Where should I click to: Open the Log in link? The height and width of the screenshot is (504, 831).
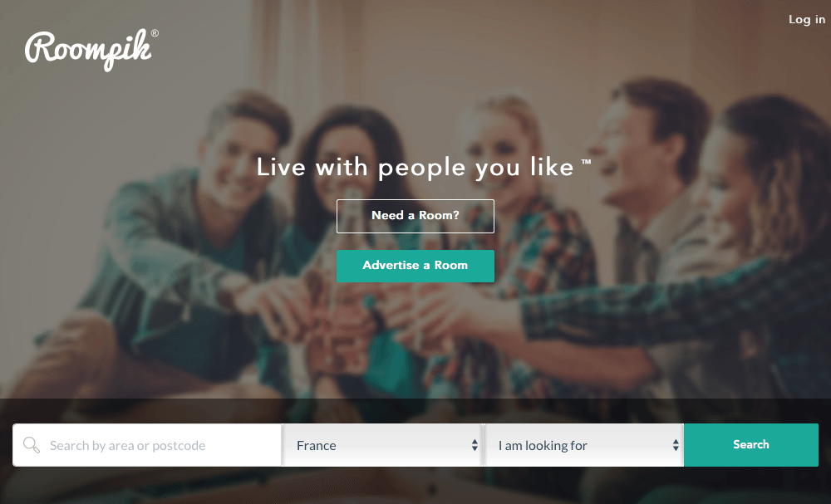click(x=807, y=20)
